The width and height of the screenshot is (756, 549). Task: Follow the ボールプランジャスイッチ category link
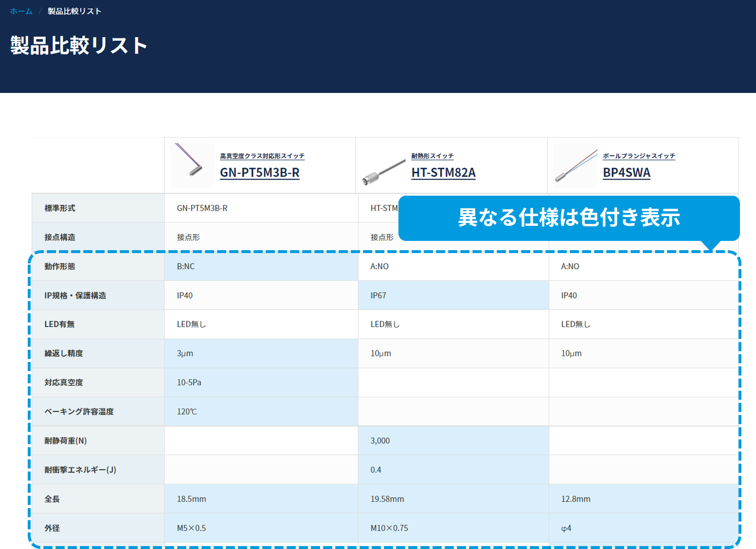point(639,156)
